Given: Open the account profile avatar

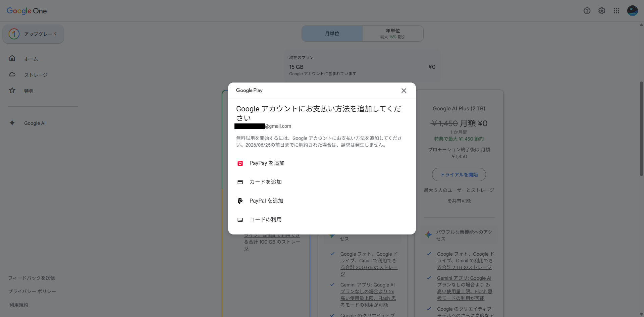Looking at the screenshot, I should tap(633, 11).
